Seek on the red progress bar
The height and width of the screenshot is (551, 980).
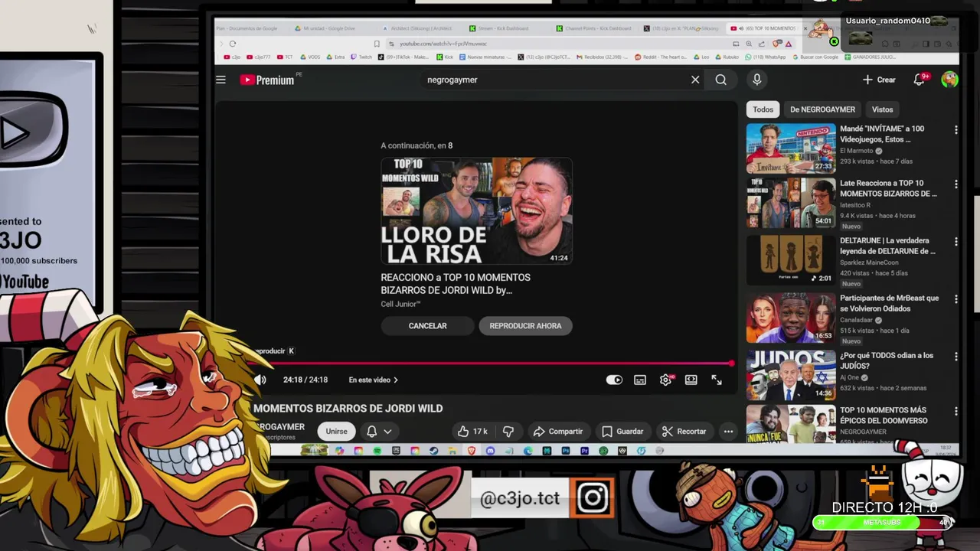pyautogui.click(x=494, y=364)
